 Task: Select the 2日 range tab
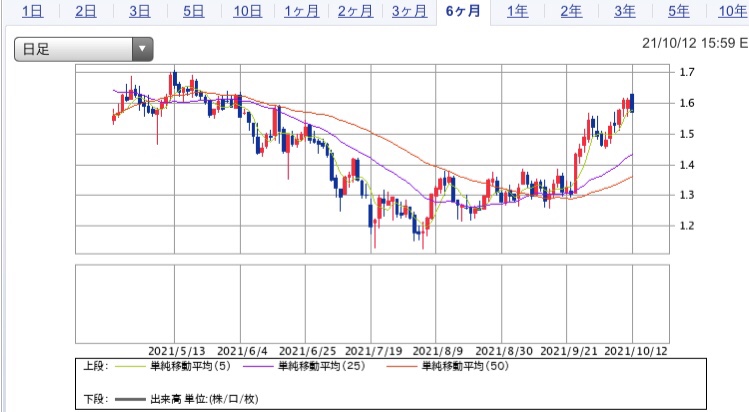[86, 11]
